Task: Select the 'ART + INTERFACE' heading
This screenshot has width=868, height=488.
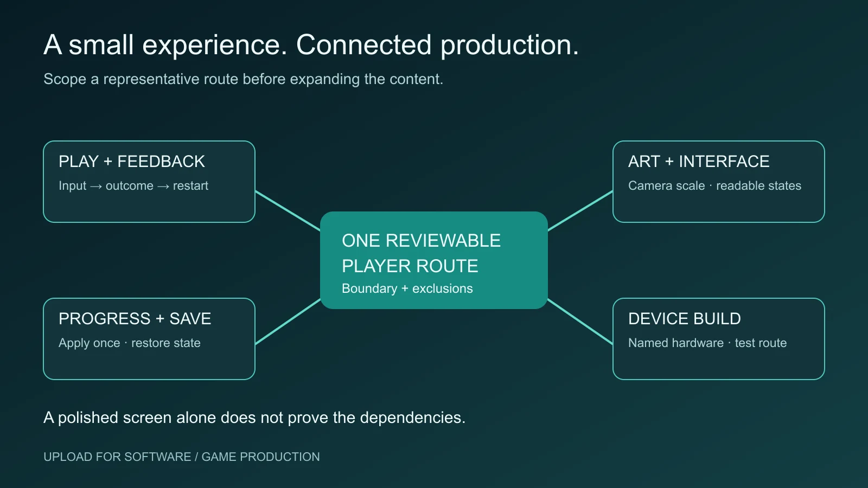Action: coord(699,162)
